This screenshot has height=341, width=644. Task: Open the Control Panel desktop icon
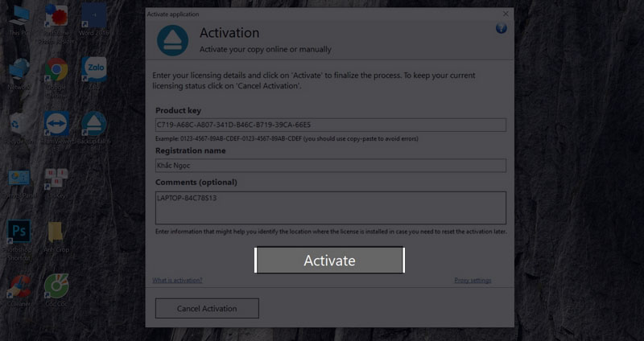(x=19, y=183)
